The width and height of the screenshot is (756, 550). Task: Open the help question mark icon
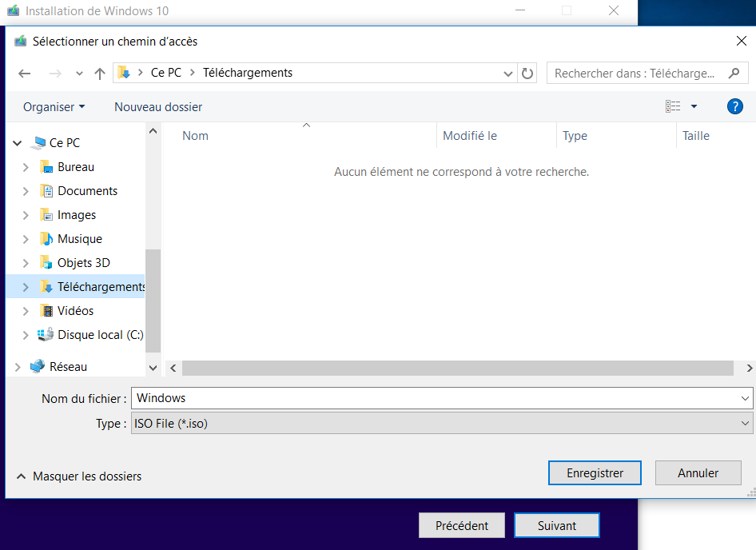(x=734, y=106)
